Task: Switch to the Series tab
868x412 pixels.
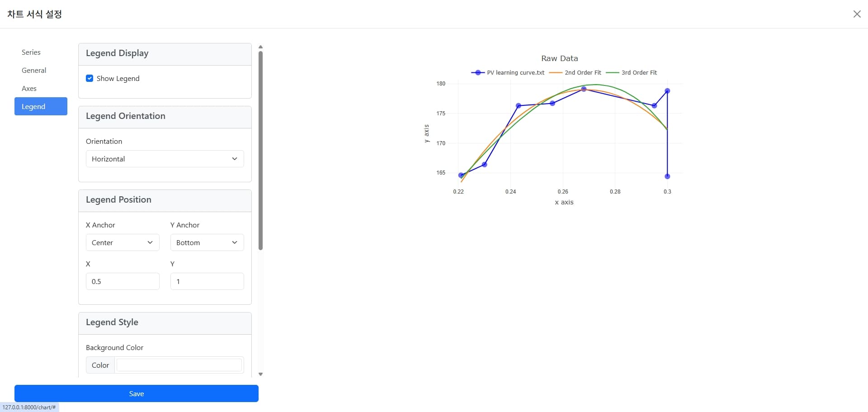Action: (31, 52)
